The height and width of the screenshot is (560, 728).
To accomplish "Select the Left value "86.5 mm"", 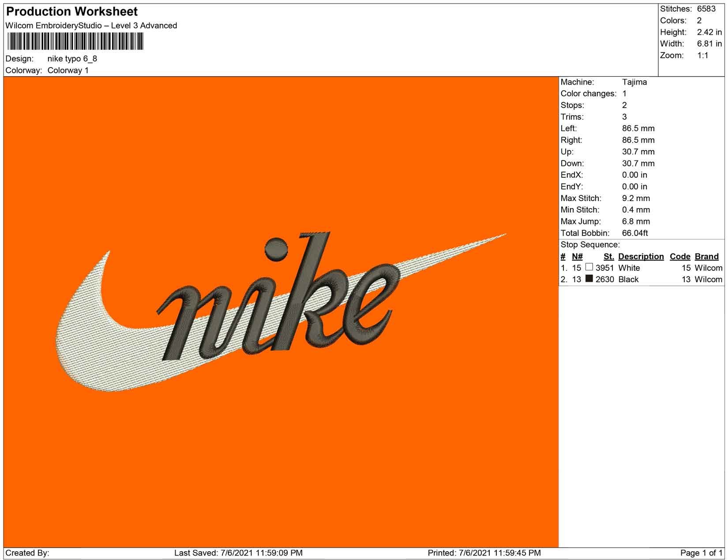I will [x=638, y=128].
